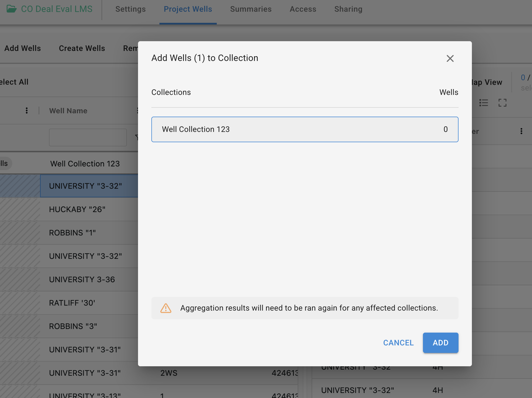Open column menu left of Well Name
532x398 pixels.
coord(27,111)
